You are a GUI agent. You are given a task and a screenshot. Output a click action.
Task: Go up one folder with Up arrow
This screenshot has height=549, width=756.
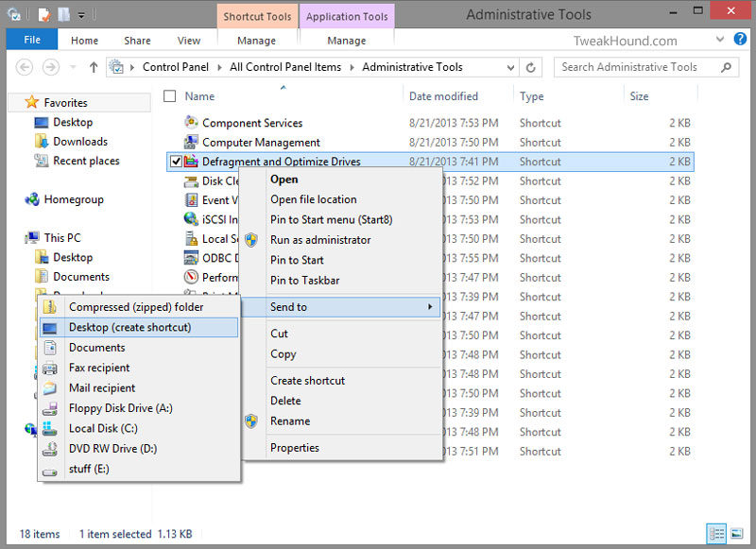tap(94, 68)
